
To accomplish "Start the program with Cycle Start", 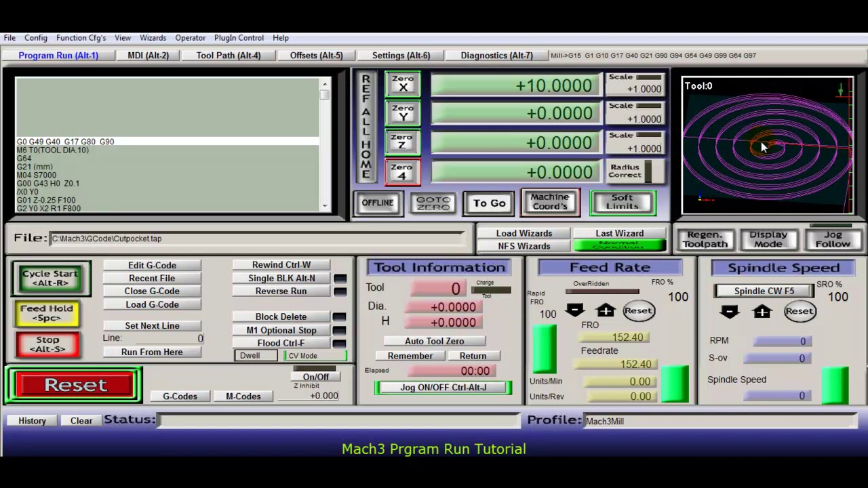I will (x=50, y=279).
